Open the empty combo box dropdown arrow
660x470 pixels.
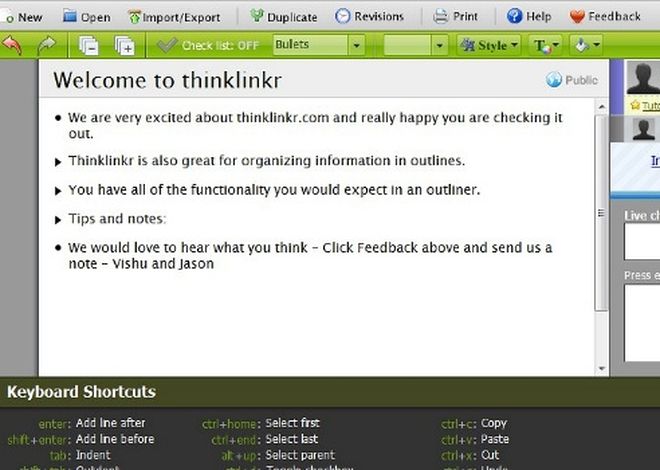point(439,45)
